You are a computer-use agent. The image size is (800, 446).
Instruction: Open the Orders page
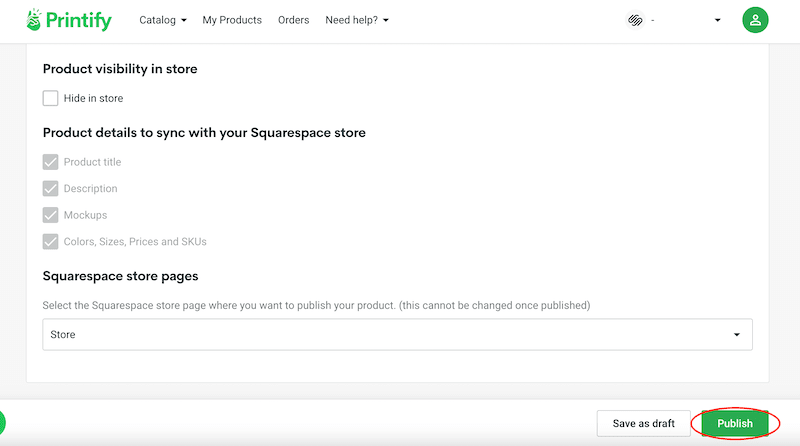293,20
